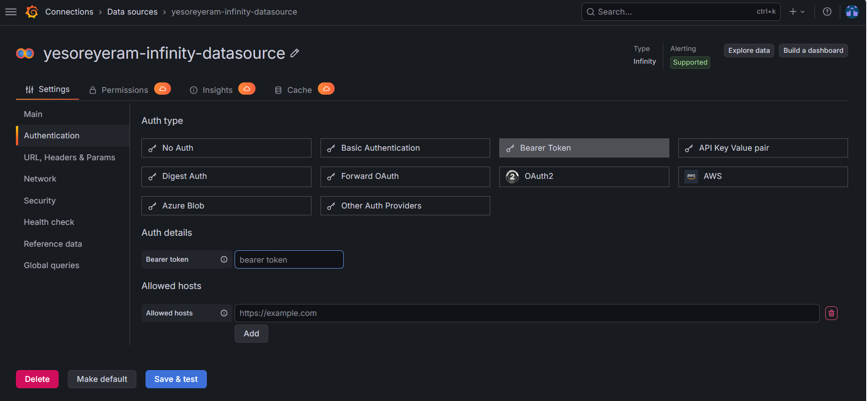The width and height of the screenshot is (868, 401).
Task: Click the Grafana logo icon
Action: [32, 12]
